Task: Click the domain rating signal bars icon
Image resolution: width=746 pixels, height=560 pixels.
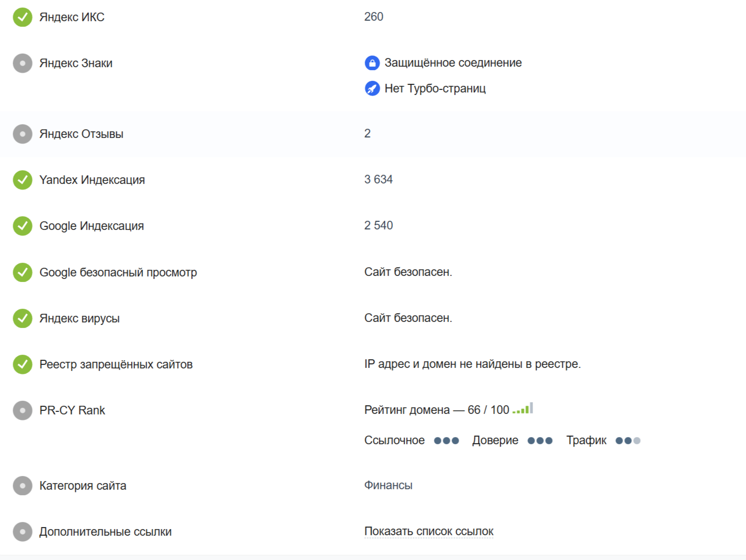Action: [x=523, y=409]
